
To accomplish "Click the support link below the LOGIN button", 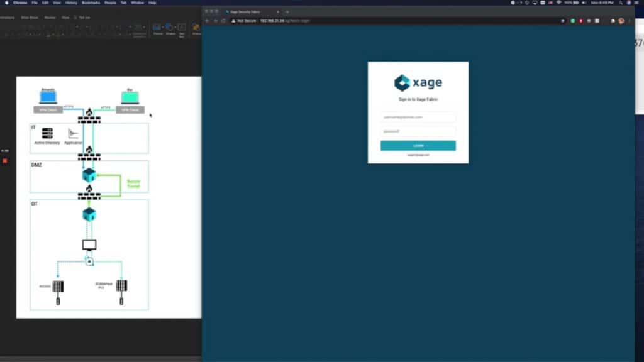I will (418, 153).
